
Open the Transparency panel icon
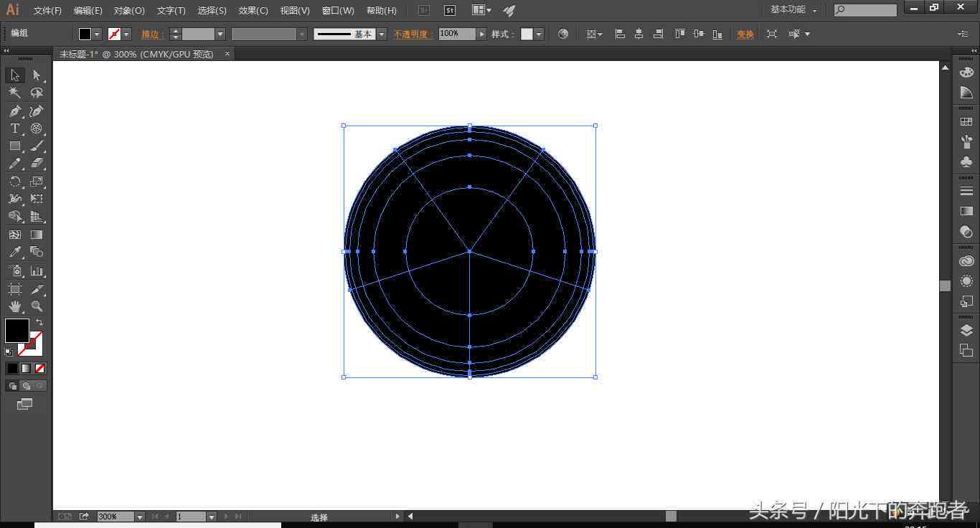pos(966,231)
